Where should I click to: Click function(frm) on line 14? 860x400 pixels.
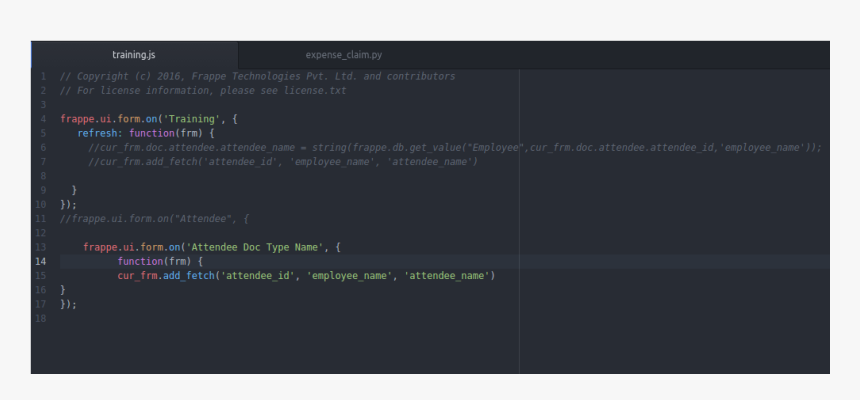click(155, 262)
